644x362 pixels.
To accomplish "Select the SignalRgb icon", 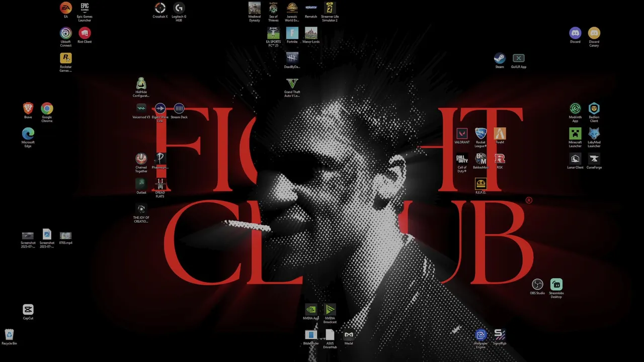I will [500, 335].
